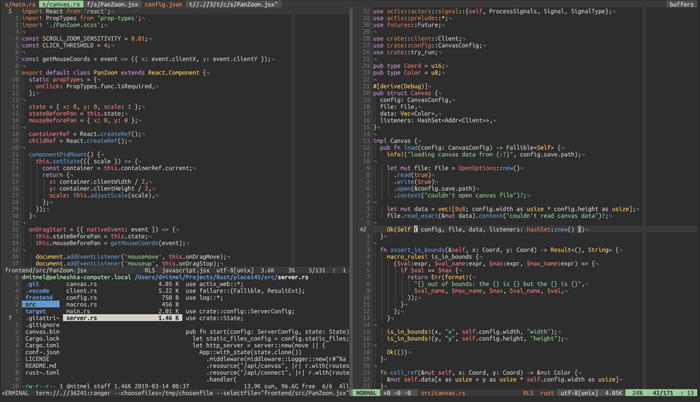Click '13.9K sum, 96.6G free' in ranger footer
This screenshot has width=700, height=402.
pos(279,386)
